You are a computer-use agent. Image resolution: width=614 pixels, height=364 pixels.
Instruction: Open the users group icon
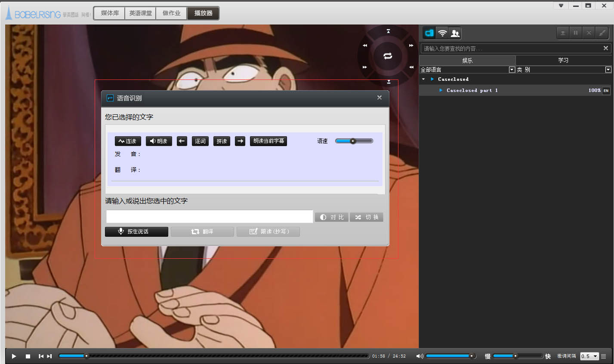pos(455,33)
